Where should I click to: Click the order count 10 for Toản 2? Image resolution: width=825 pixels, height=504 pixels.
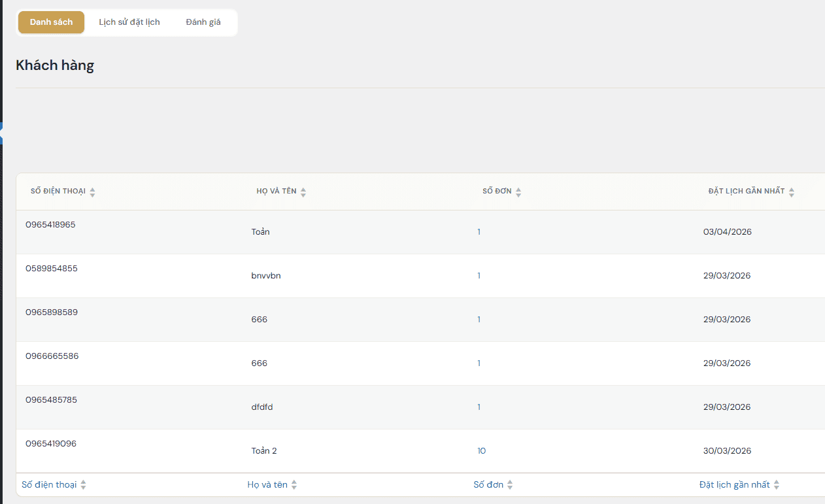(x=481, y=451)
